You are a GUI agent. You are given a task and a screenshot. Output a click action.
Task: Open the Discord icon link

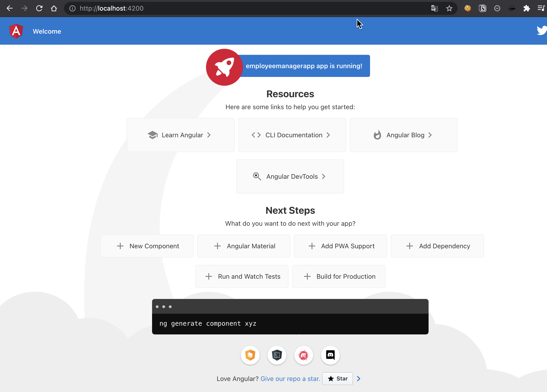pyautogui.click(x=330, y=355)
